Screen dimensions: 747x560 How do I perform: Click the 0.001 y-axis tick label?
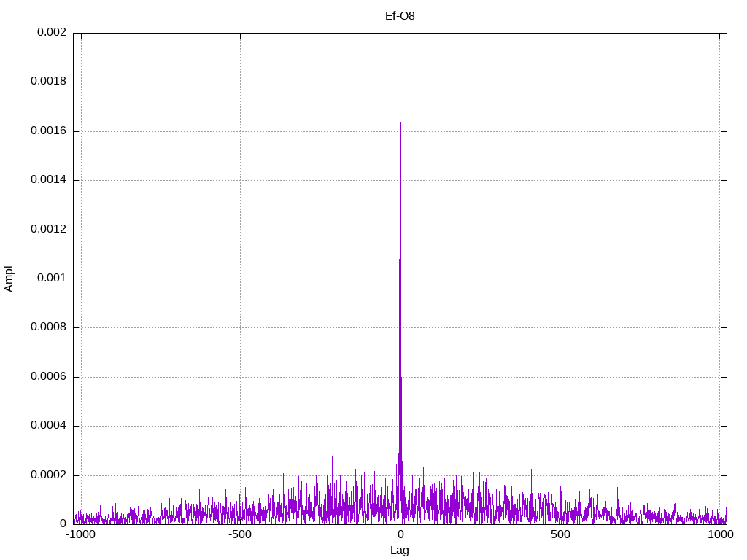[x=51, y=279]
